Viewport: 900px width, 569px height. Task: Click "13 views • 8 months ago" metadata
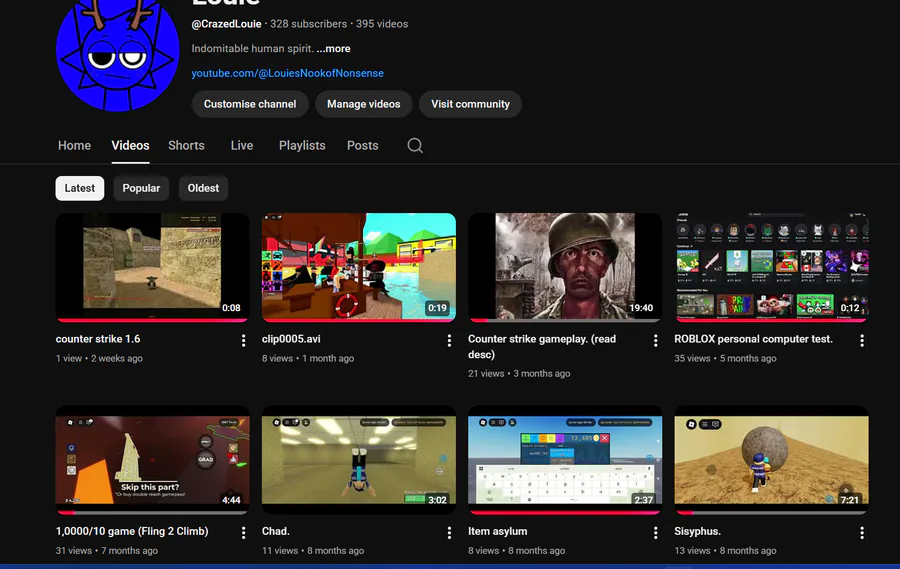(x=726, y=551)
